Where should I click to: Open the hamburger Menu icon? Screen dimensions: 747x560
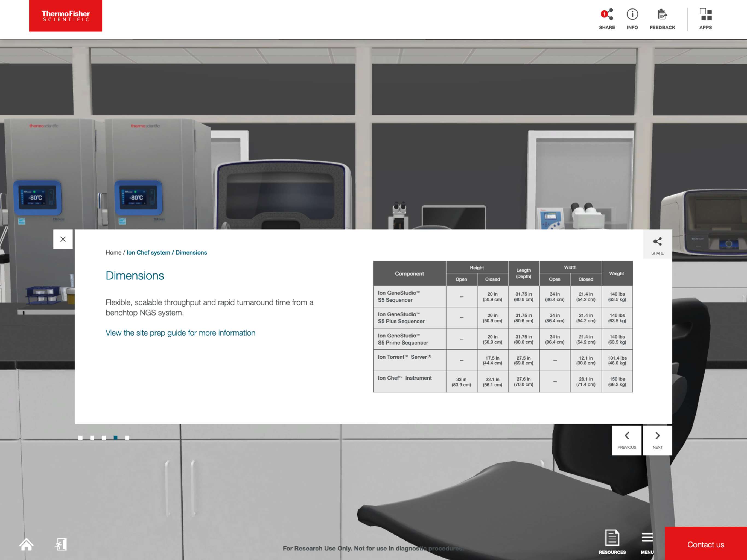(647, 543)
